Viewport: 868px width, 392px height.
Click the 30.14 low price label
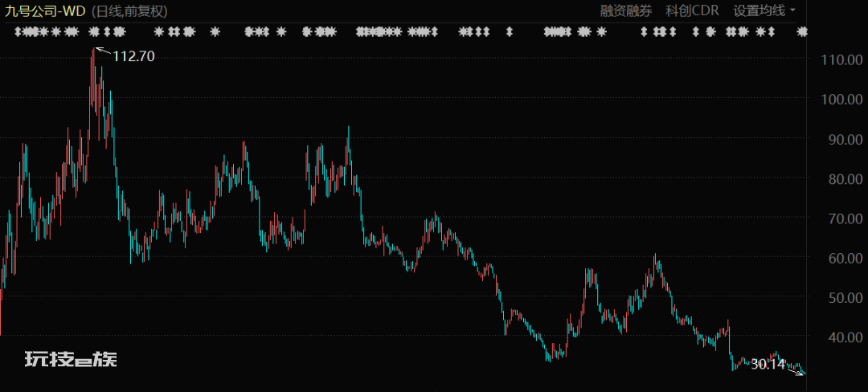coord(768,365)
